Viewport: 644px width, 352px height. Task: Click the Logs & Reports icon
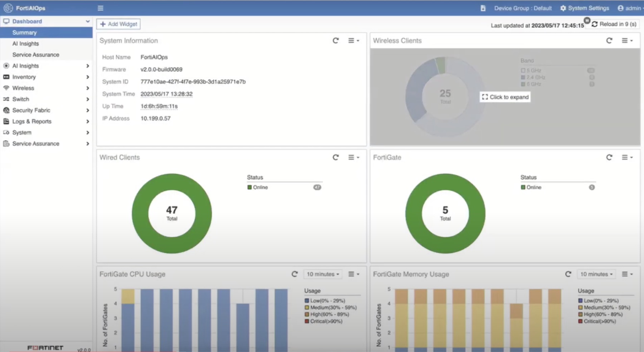(6, 121)
